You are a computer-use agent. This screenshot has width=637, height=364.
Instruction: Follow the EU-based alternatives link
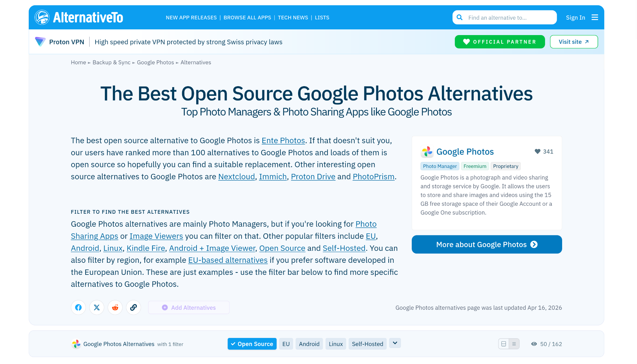[228, 260]
